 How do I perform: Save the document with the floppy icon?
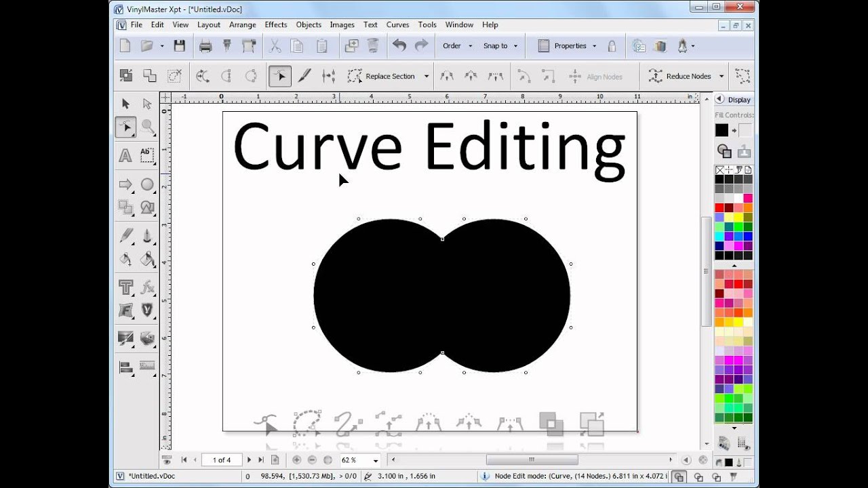point(179,46)
